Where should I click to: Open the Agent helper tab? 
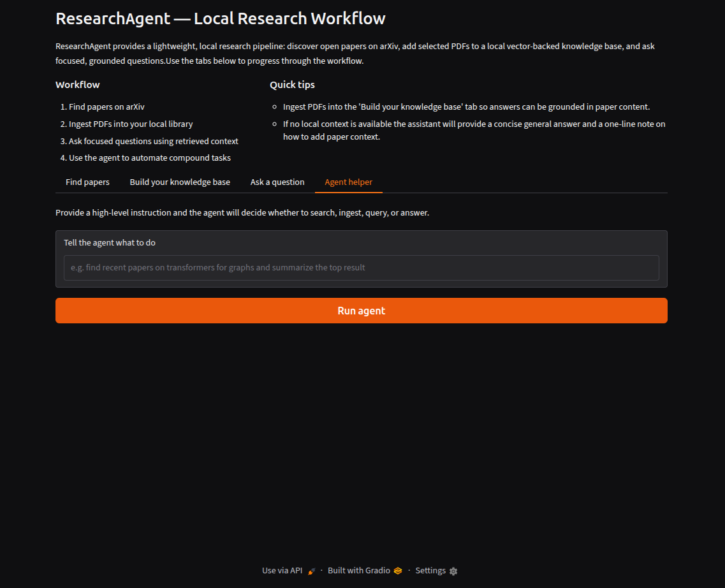[x=348, y=182]
